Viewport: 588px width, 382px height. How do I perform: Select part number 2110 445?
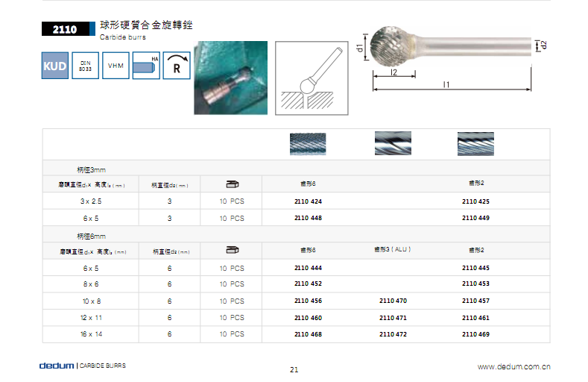(x=475, y=268)
